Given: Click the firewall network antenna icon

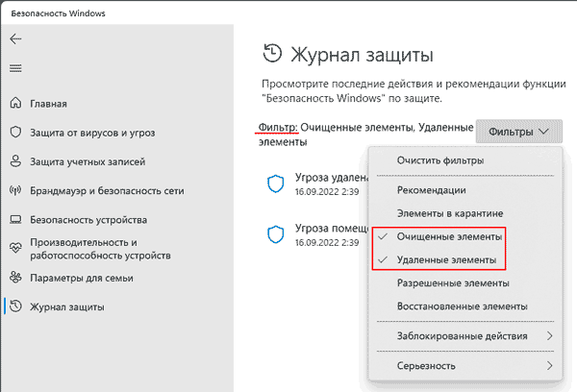Looking at the screenshot, I should click(15, 190).
